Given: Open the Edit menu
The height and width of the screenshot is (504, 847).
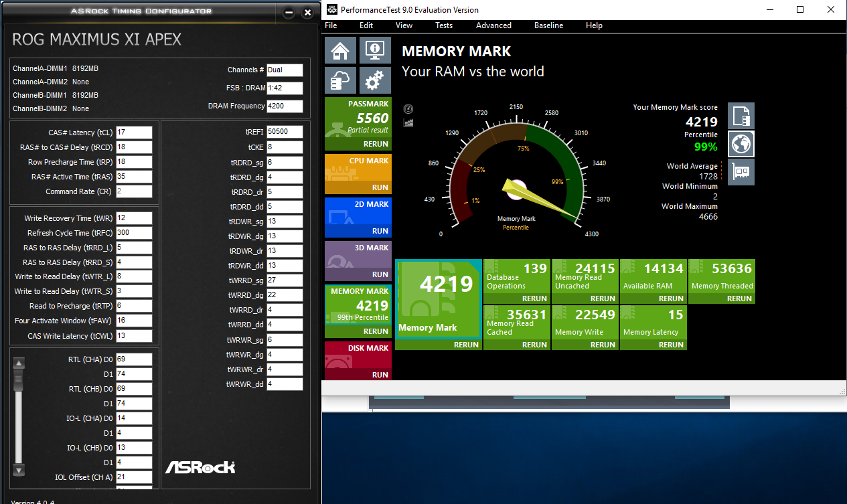Looking at the screenshot, I should pos(366,25).
